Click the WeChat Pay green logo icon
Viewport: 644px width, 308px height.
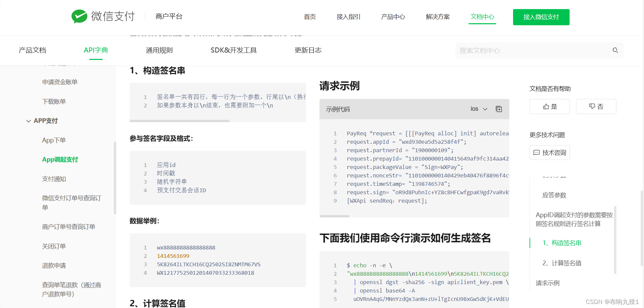[79, 16]
